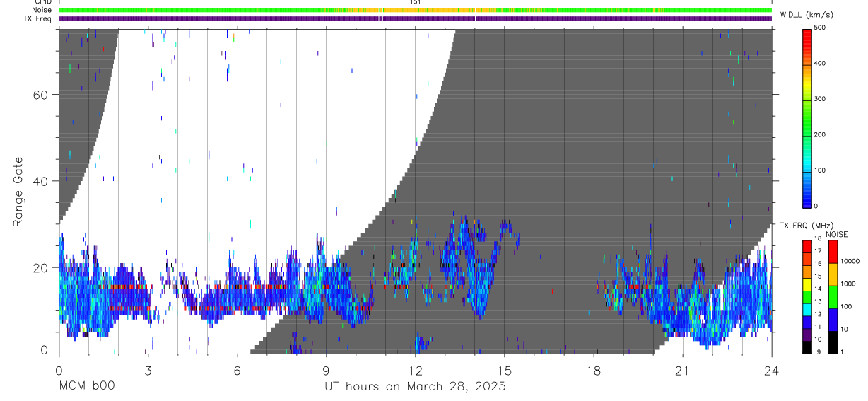
Task: Click the black 9-10 MHz TX FRQ swatch
Action: click(x=807, y=347)
